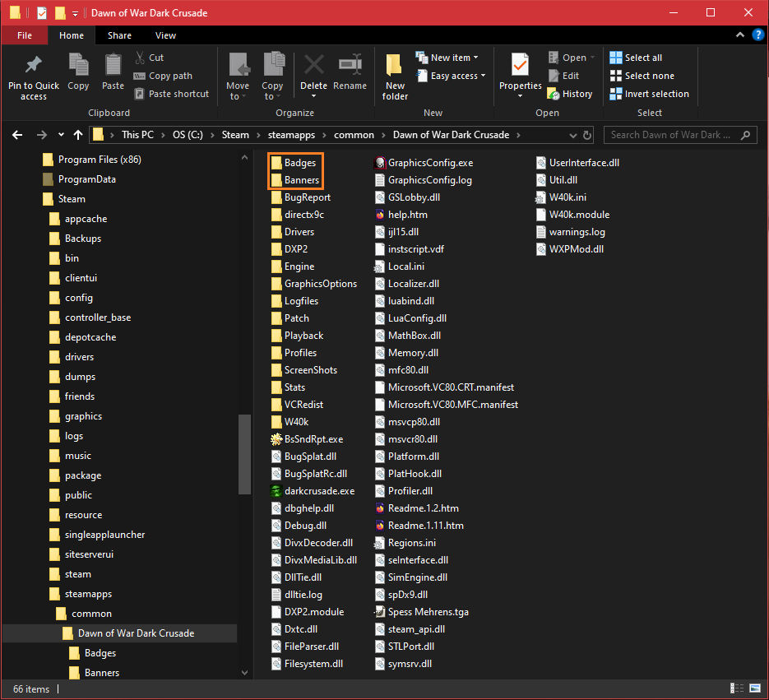Click Select all in the ribbon
The width and height of the screenshot is (769, 700).
(636, 58)
